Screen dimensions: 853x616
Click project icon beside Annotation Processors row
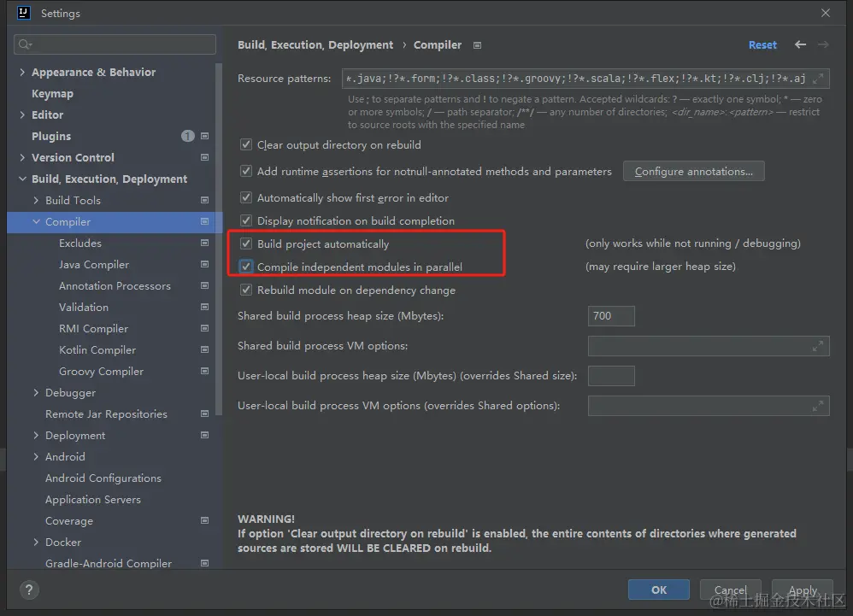(x=204, y=285)
